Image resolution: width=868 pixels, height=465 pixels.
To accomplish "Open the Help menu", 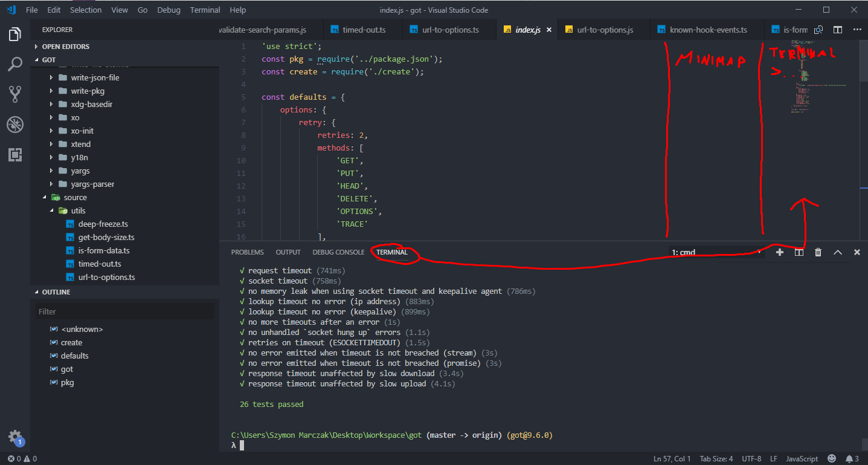I will point(238,10).
